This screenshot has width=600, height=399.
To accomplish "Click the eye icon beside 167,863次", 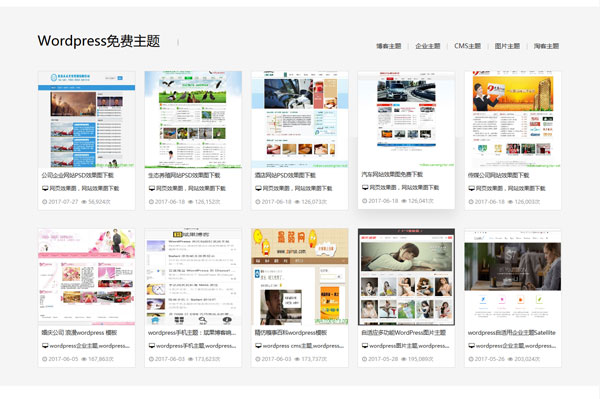I will (84, 359).
